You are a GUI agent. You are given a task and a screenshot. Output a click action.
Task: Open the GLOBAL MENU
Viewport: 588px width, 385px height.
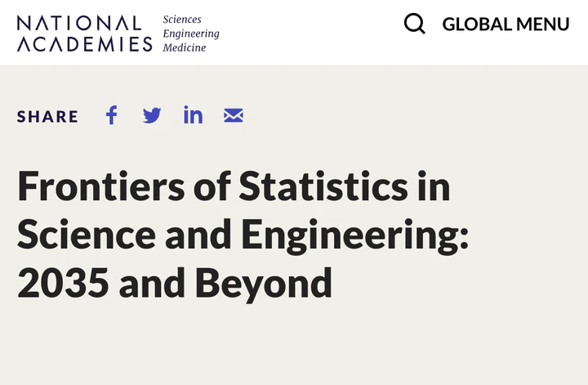point(506,25)
